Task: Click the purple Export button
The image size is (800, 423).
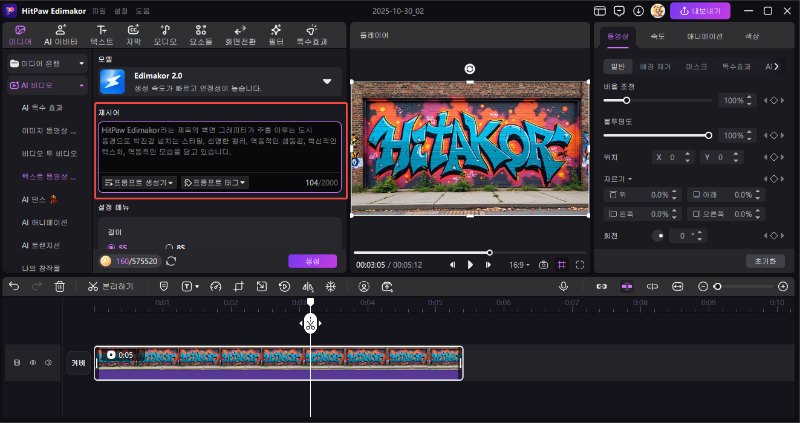Action: tap(699, 11)
